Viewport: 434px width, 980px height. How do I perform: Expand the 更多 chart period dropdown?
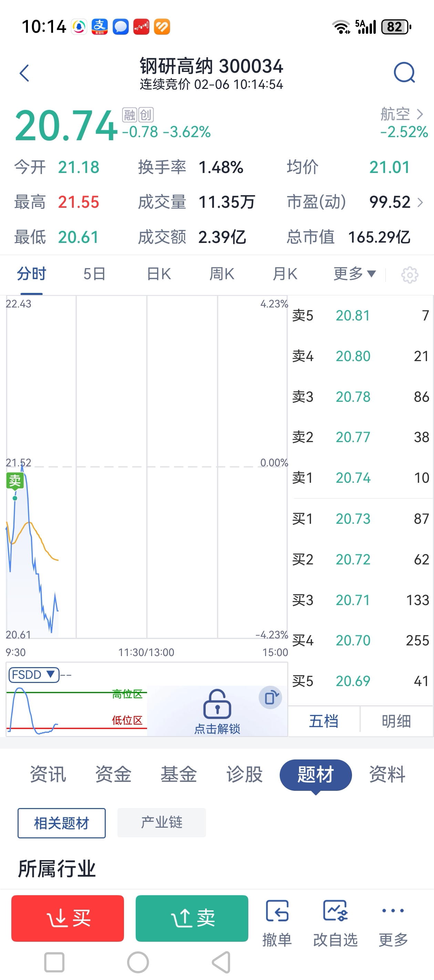pos(354,274)
